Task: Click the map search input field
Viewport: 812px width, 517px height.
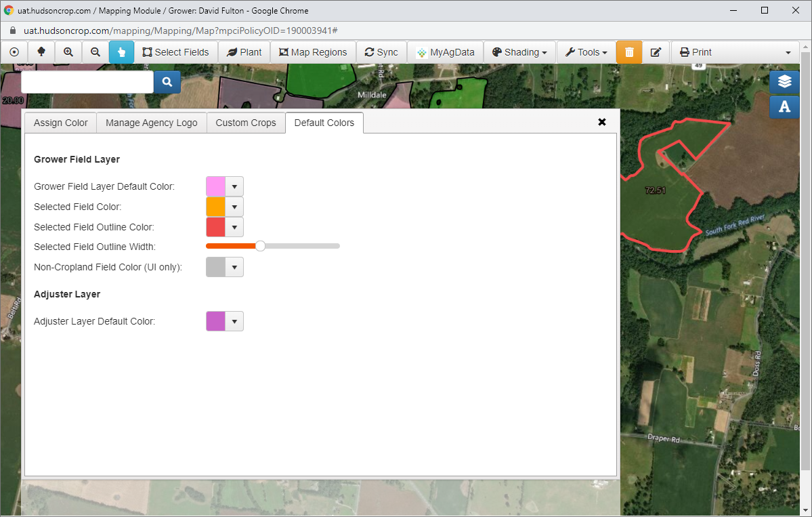Action: pos(87,82)
